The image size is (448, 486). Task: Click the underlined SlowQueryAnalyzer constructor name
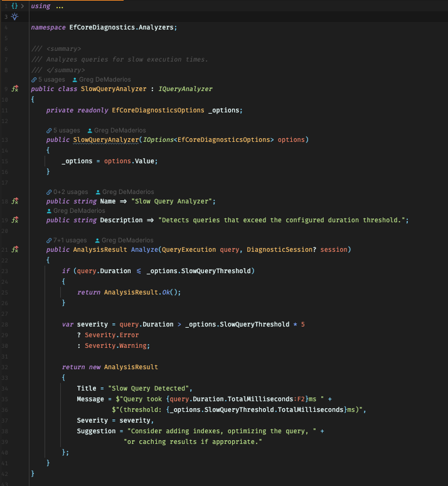pos(106,140)
